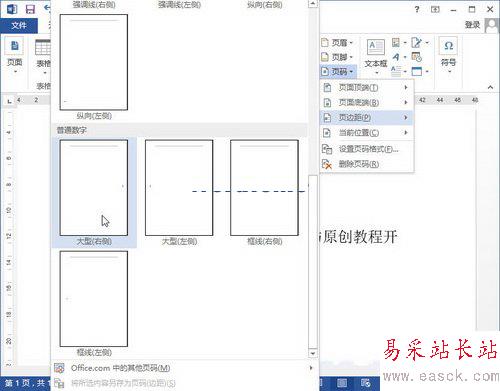Open 页面底端(B) Bottom of Page submenu
500x391 pixels.
click(x=367, y=102)
